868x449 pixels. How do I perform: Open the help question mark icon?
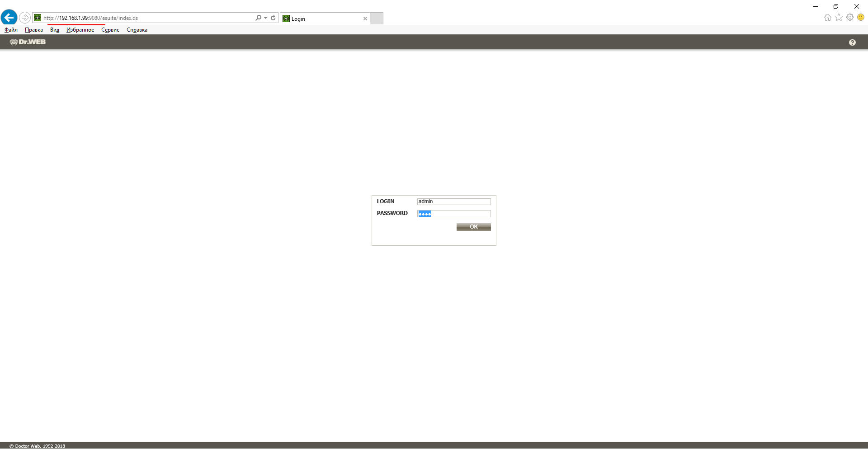[852, 42]
